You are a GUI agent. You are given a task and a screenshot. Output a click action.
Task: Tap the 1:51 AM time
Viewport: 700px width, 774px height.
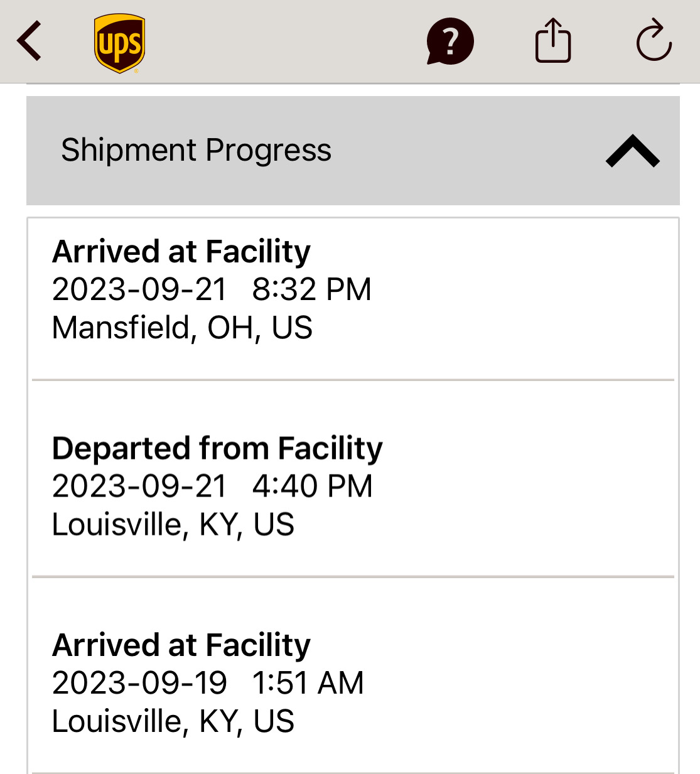tap(308, 683)
